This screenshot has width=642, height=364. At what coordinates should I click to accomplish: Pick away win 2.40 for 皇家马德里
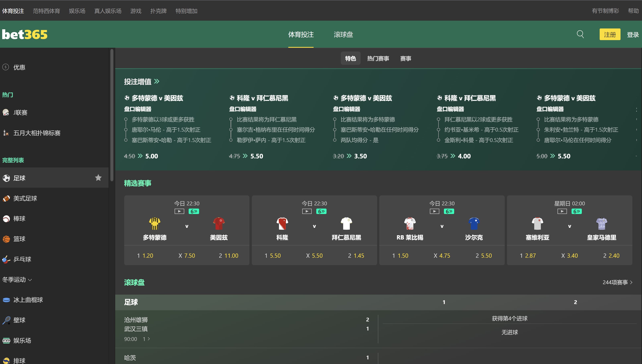(x=611, y=256)
